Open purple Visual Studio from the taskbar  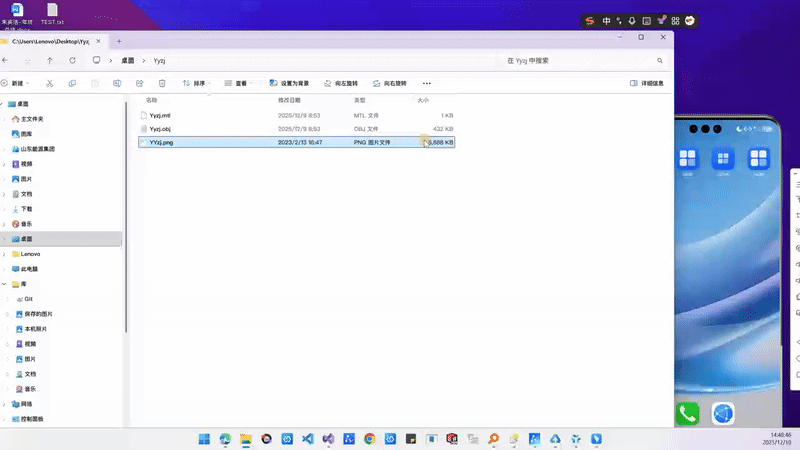328,439
